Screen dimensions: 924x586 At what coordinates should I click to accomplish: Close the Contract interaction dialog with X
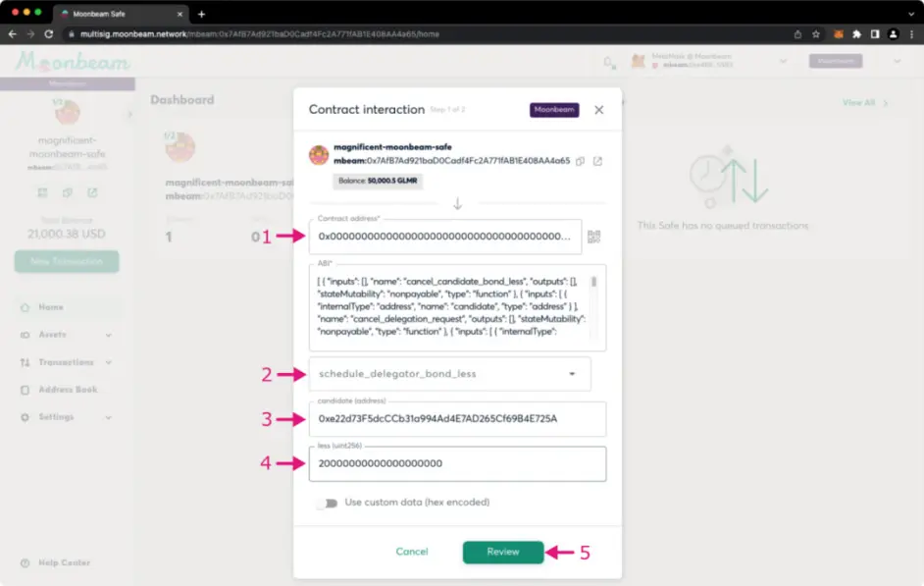(x=598, y=110)
